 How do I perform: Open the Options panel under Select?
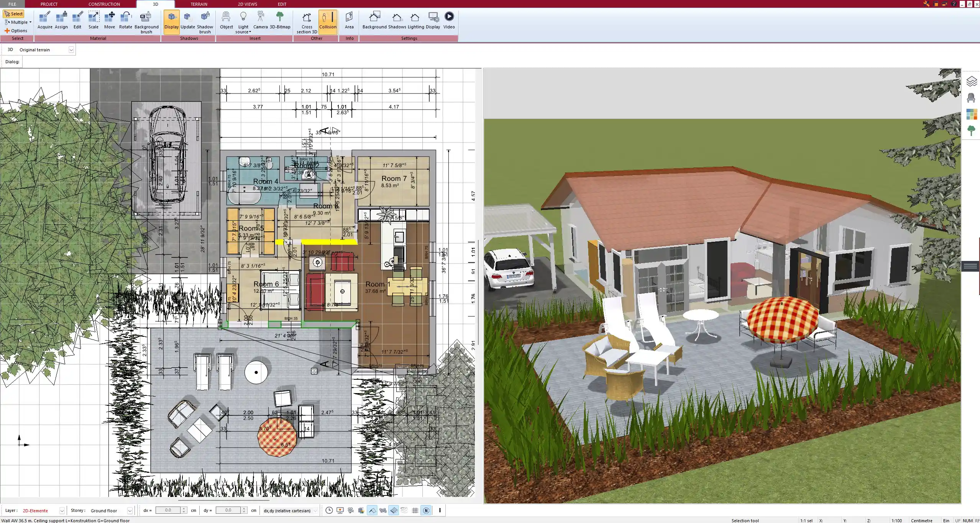[16, 30]
